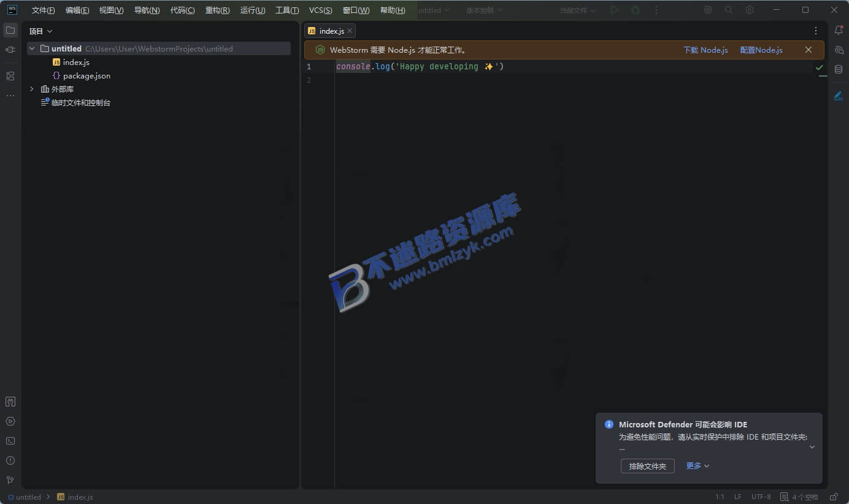Open the Git version control icon
849x504 pixels.
10,480
